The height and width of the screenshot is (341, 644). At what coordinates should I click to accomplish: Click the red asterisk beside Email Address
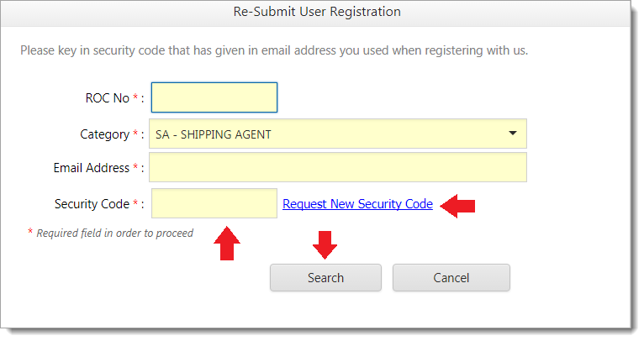pos(136,168)
